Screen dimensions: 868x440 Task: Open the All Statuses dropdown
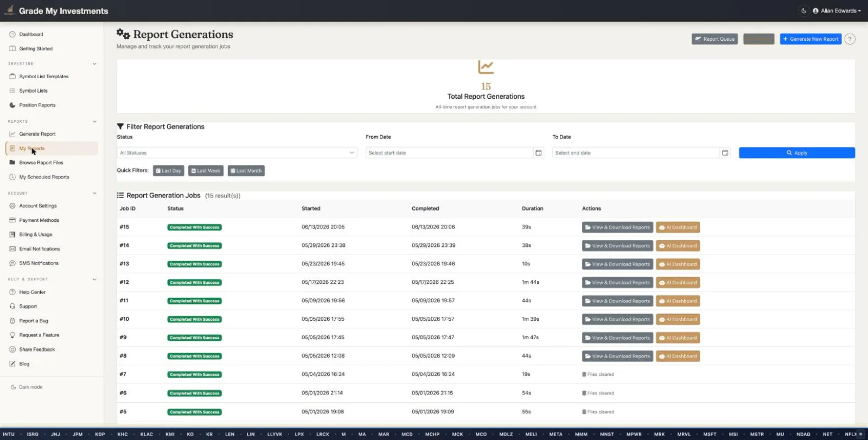point(237,153)
